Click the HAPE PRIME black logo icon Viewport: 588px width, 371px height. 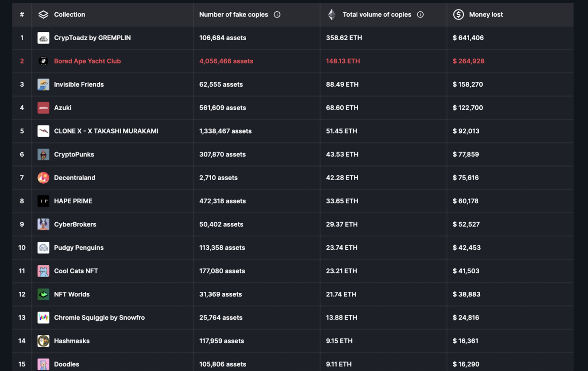[43, 201]
